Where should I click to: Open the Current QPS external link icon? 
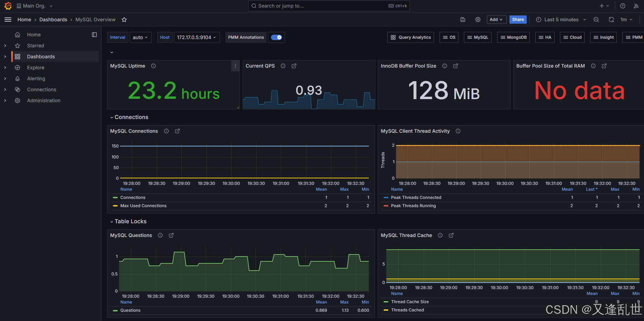pos(294,66)
